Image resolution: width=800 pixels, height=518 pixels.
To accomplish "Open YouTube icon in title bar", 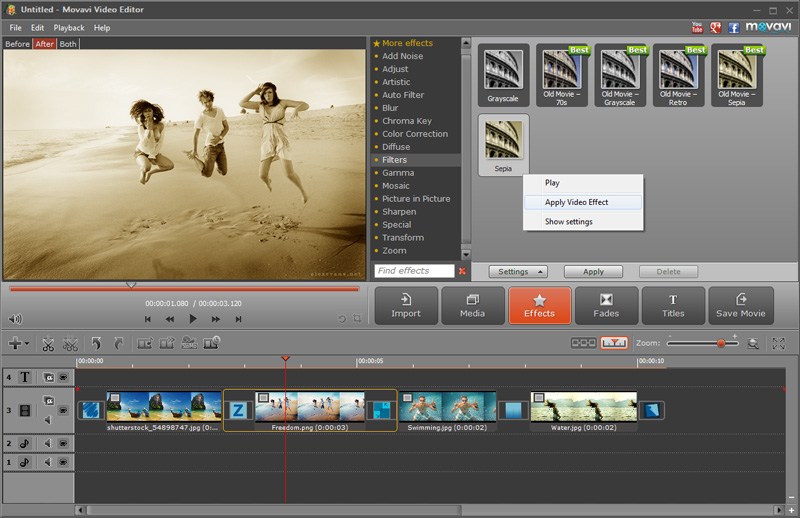I will pyautogui.click(x=697, y=27).
